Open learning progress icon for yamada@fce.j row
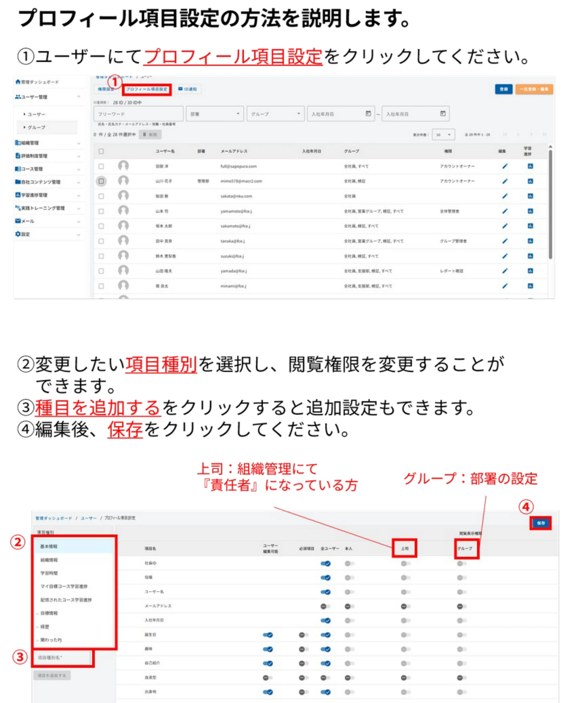The image size is (588, 703). point(530,271)
